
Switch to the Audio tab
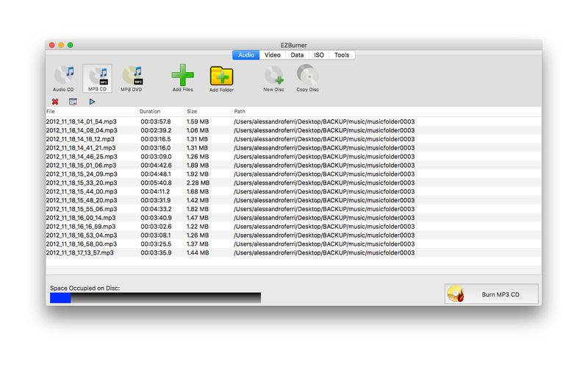[x=246, y=54]
